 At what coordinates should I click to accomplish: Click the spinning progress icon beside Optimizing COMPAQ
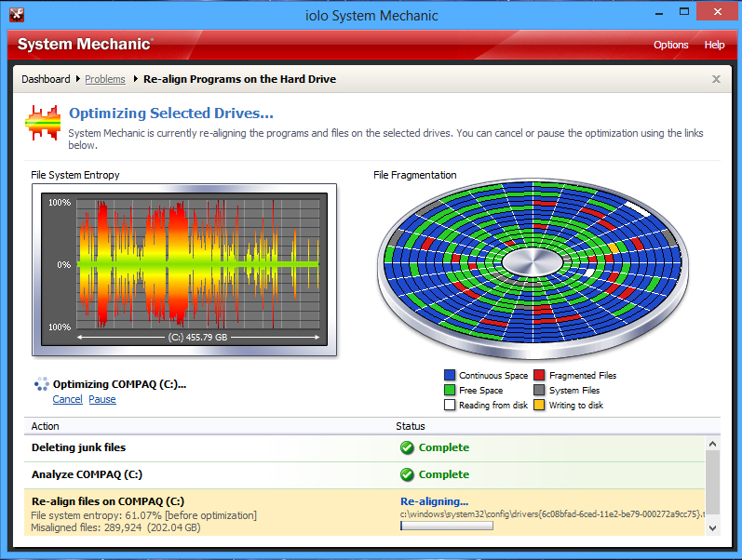point(42,384)
